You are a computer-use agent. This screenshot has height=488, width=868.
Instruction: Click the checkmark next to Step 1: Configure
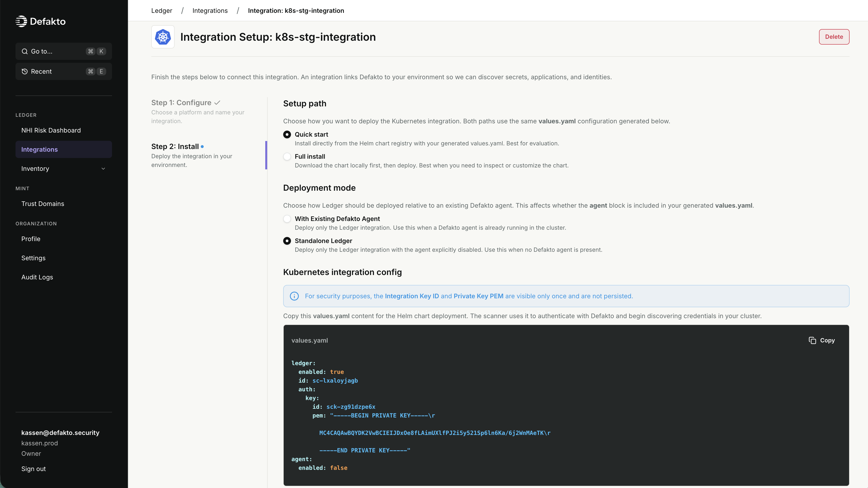click(217, 103)
